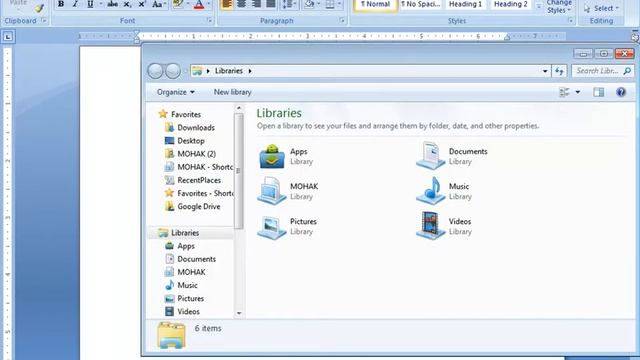
Task: Align text right in Word ribbon
Action: (x=256, y=4)
